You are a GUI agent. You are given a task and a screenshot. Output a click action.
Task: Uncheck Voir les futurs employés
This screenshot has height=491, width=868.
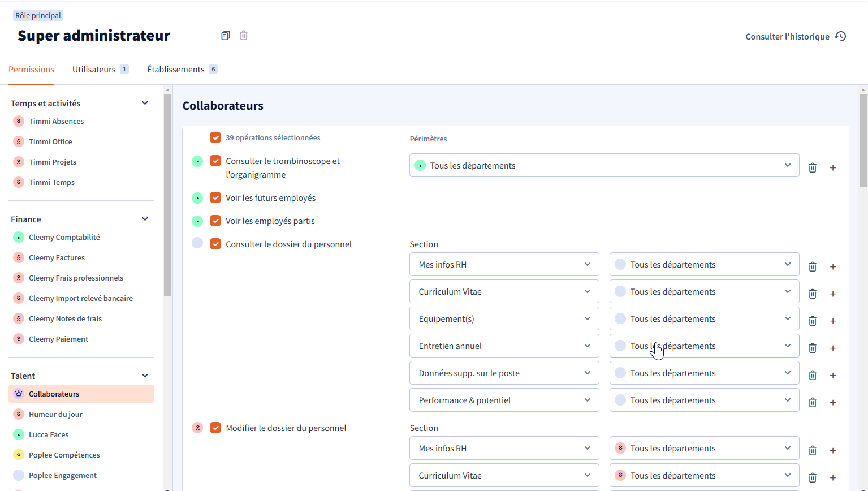pyautogui.click(x=215, y=197)
